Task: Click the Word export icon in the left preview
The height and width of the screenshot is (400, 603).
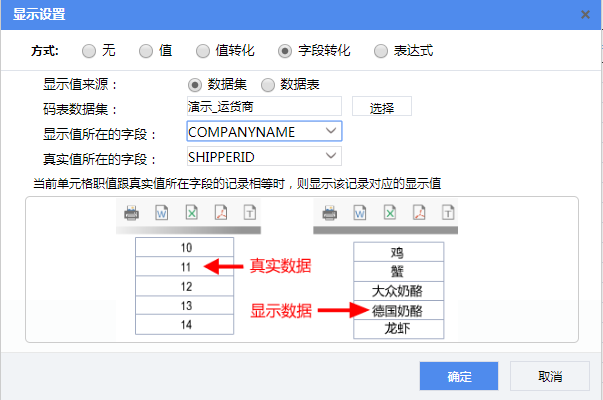Action: click(161, 213)
